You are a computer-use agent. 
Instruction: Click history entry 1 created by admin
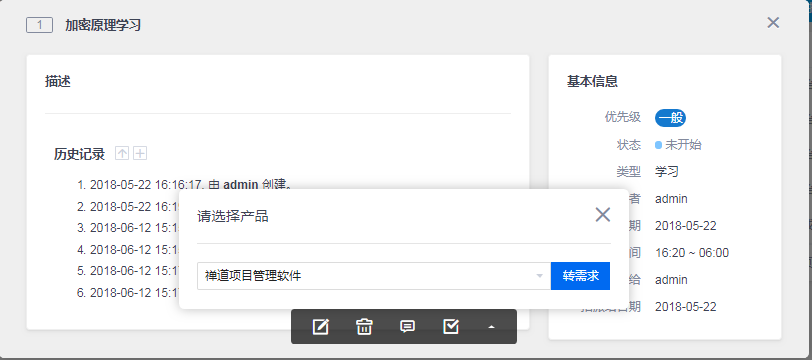click(x=185, y=185)
